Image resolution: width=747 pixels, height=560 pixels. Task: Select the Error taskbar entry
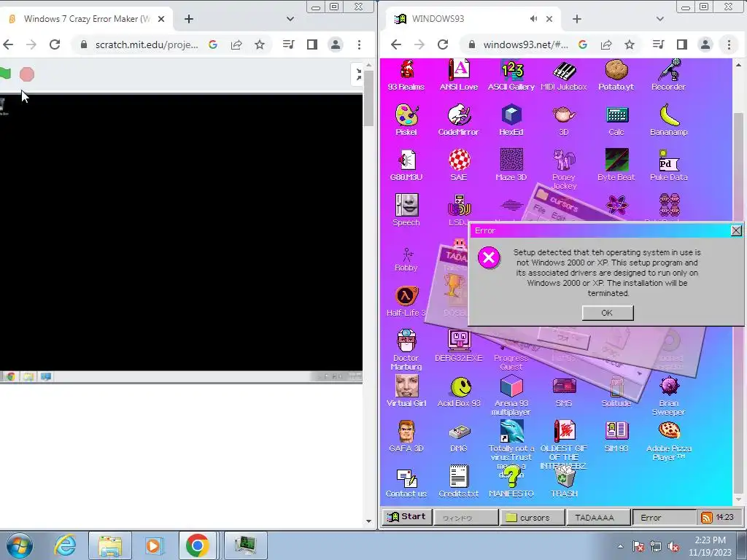(664, 517)
